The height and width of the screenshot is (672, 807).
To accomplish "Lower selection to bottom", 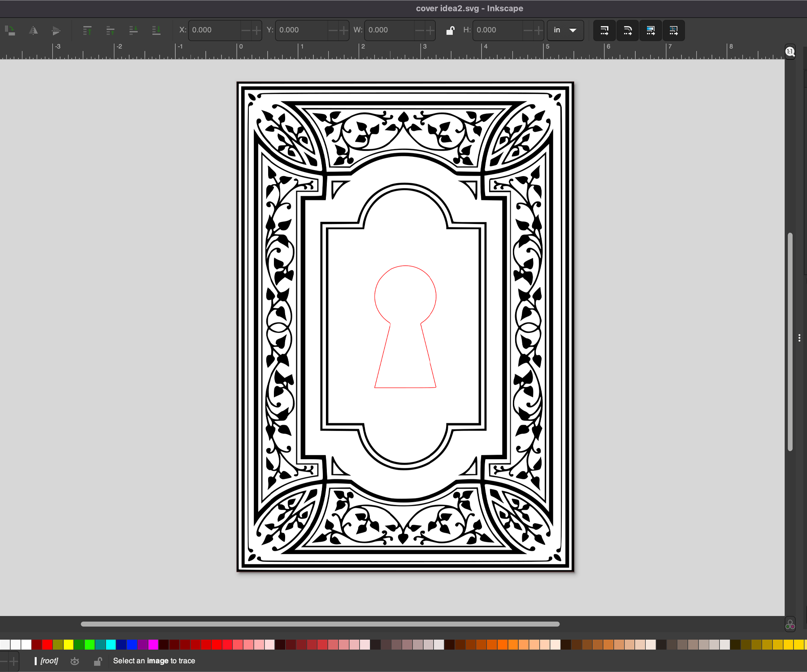I will (x=156, y=30).
